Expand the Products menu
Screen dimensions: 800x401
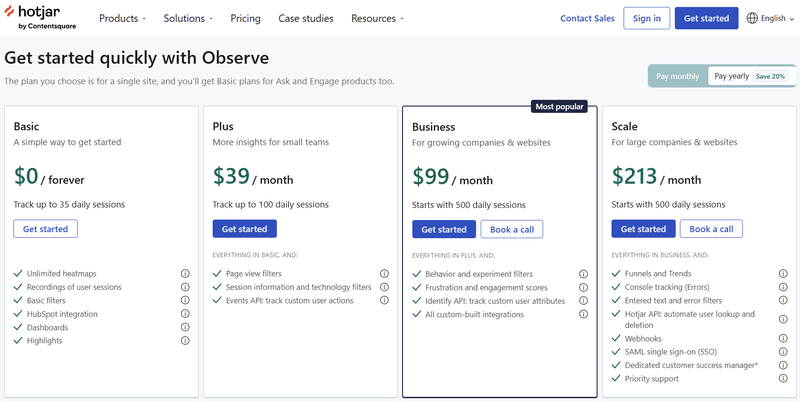pos(122,18)
